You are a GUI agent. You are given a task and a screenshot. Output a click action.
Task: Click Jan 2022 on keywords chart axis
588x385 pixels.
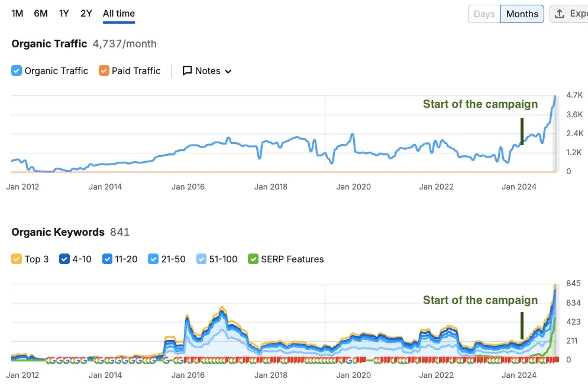pos(436,375)
